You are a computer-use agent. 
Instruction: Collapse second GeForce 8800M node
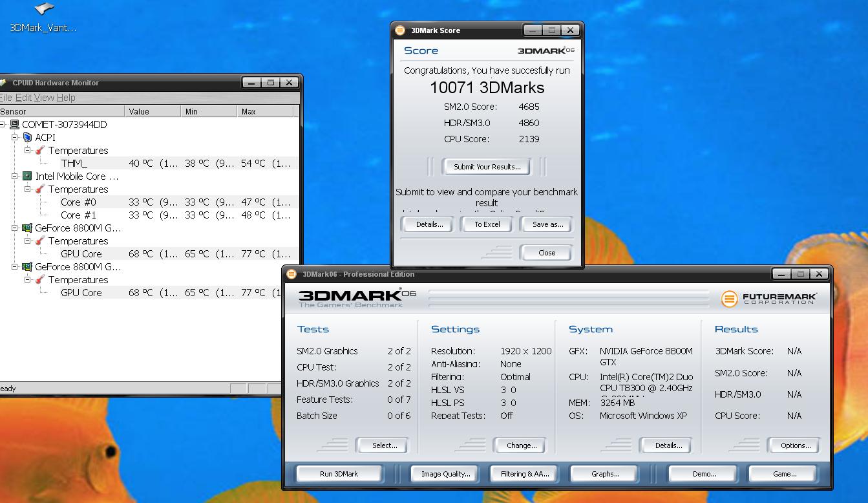15,266
